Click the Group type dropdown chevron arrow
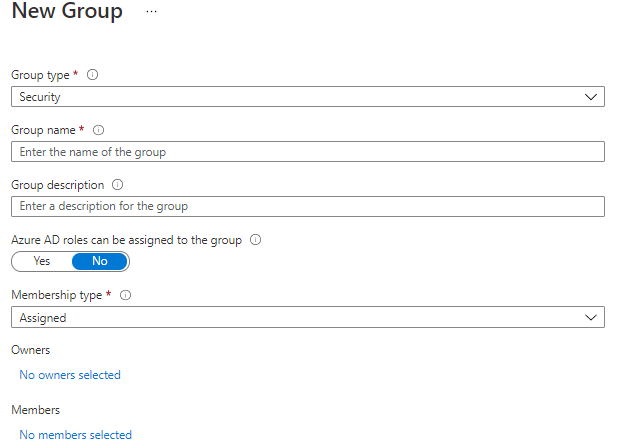This screenshot has width=641, height=448. pyautogui.click(x=590, y=97)
